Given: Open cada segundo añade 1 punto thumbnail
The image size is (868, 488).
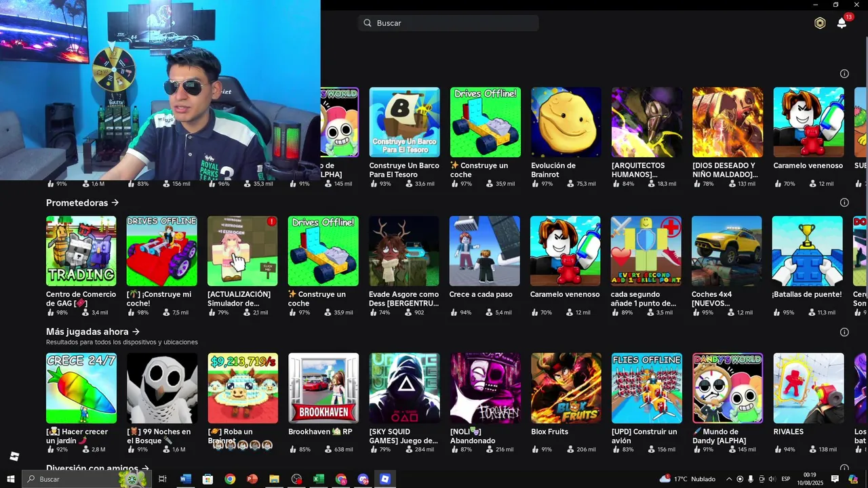Looking at the screenshot, I should [x=646, y=251].
